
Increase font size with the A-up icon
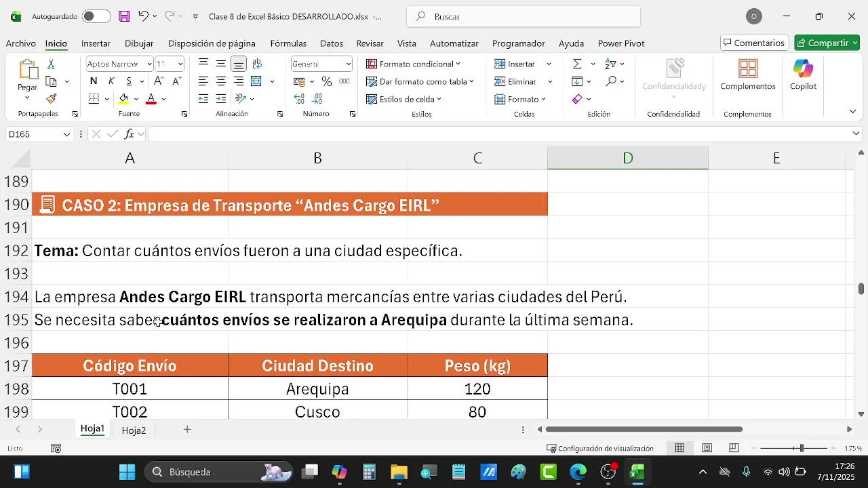point(159,81)
